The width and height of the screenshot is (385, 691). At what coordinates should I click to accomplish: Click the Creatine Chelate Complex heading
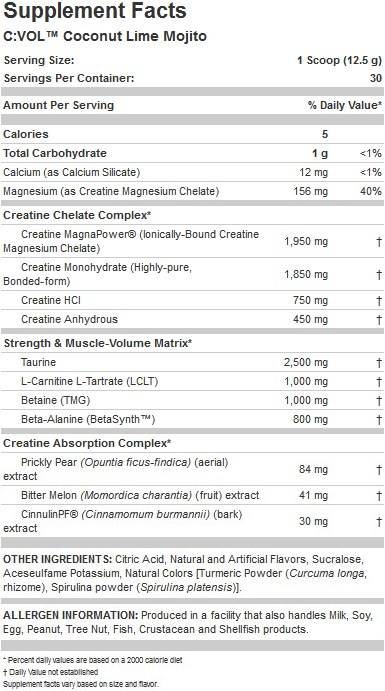pos(78,215)
